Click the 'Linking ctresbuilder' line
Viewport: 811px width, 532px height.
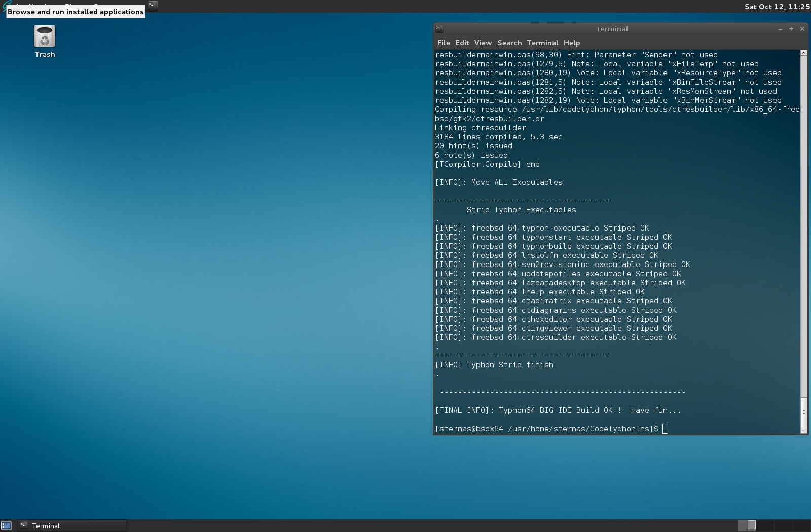tap(481, 128)
